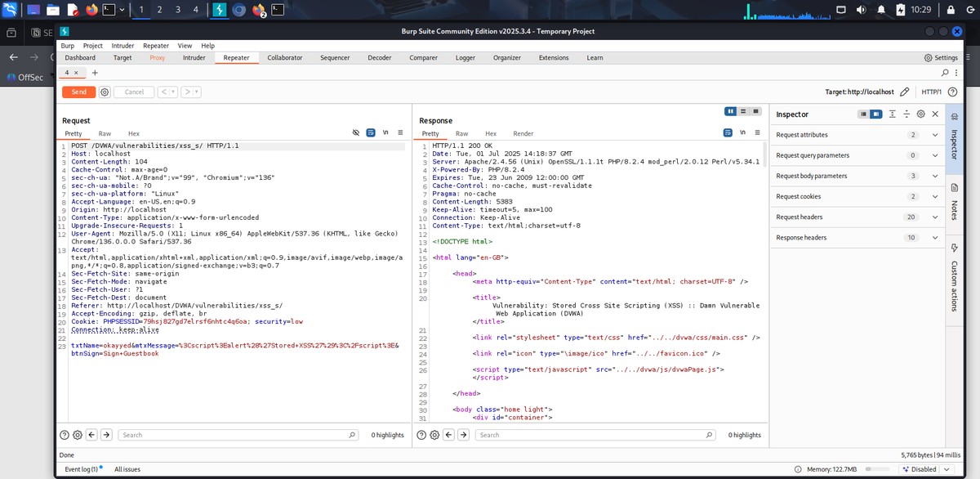Open Request search settings gear
Screen dimensions: 980x479
78,435
